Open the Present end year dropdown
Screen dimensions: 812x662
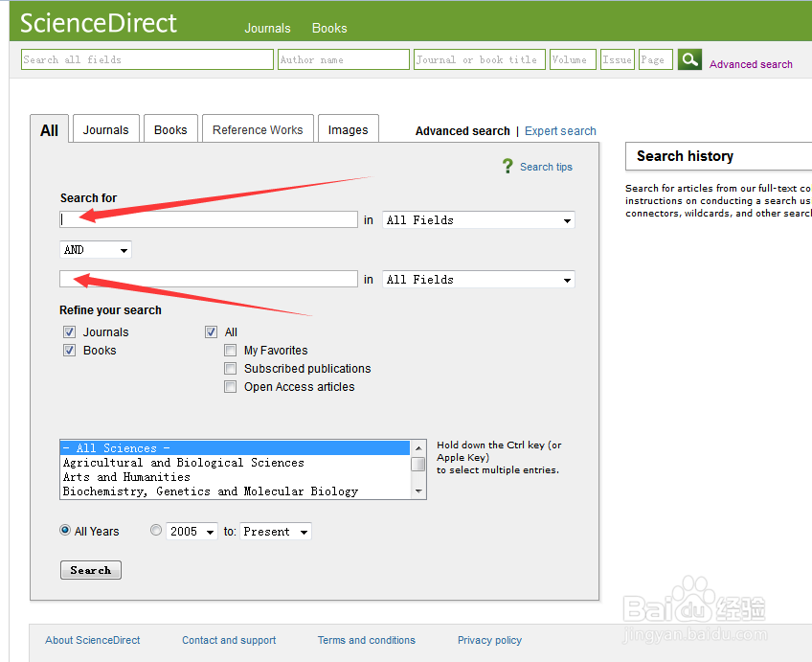(276, 532)
